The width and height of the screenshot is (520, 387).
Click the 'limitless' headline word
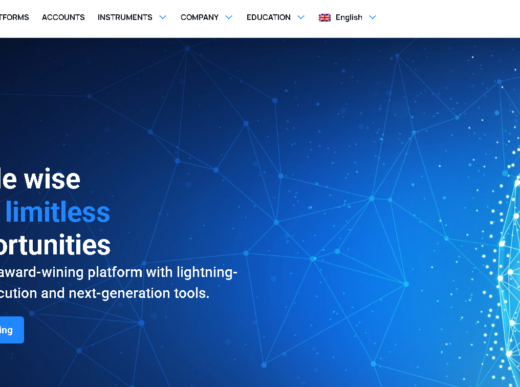point(58,212)
